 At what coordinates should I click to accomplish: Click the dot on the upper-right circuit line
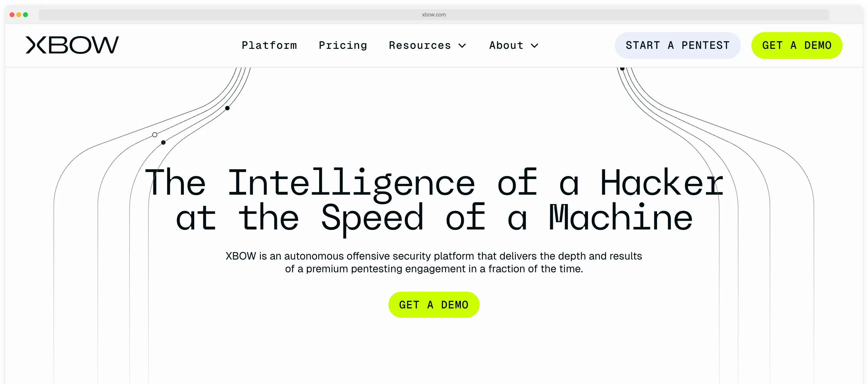[622, 68]
